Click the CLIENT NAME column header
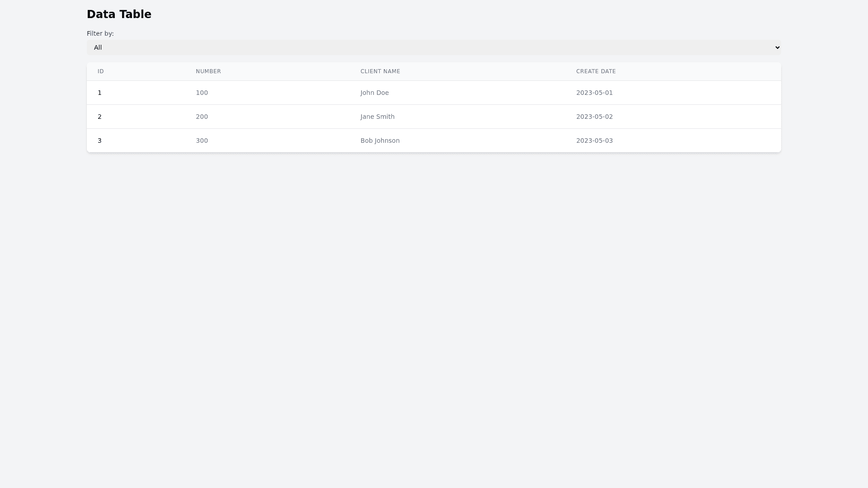The width and height of the screenshot is (868, 488). click(x=380, y=71)
